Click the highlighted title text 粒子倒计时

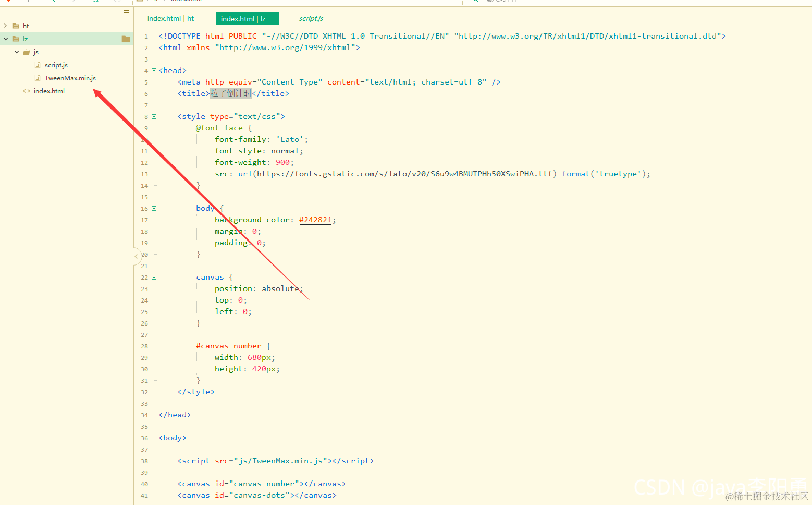point(231,93)
